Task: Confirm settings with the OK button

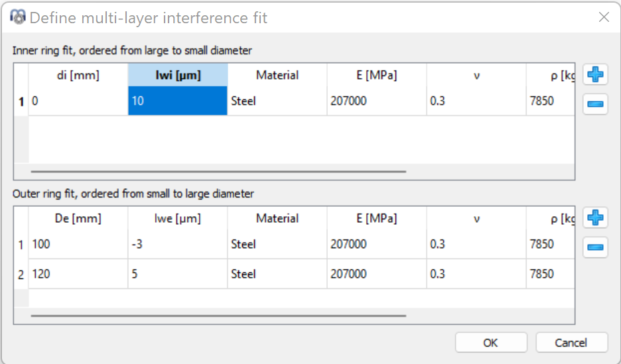Action: [x=491, y=343]
